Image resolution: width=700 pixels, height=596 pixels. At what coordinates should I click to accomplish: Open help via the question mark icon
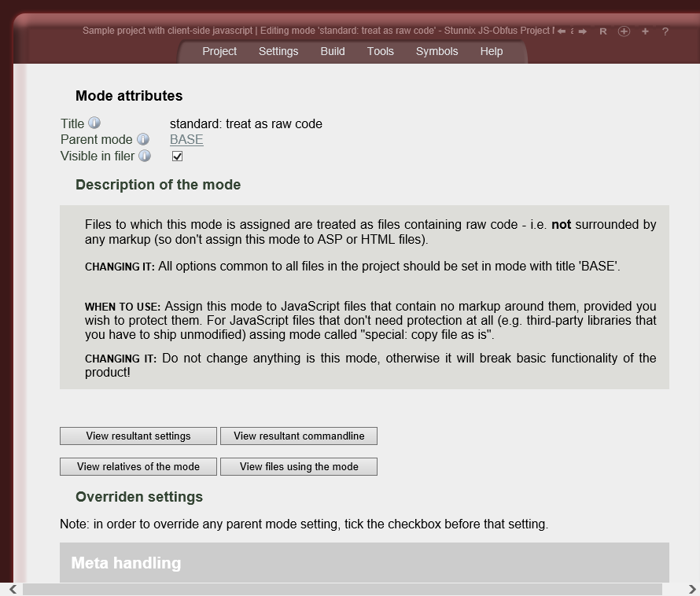pyautogui.click(x=665, y=31)
